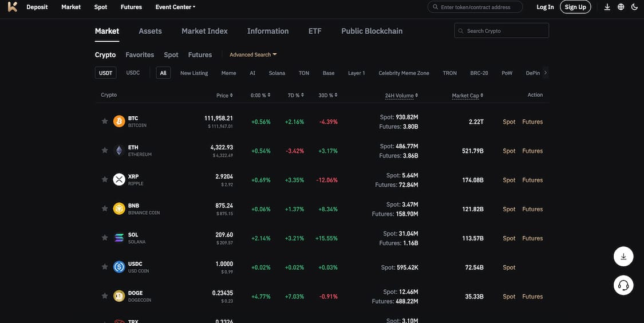644x323 pixels.
Task: Sort by 30D % change
Action: tap(328, 95)
